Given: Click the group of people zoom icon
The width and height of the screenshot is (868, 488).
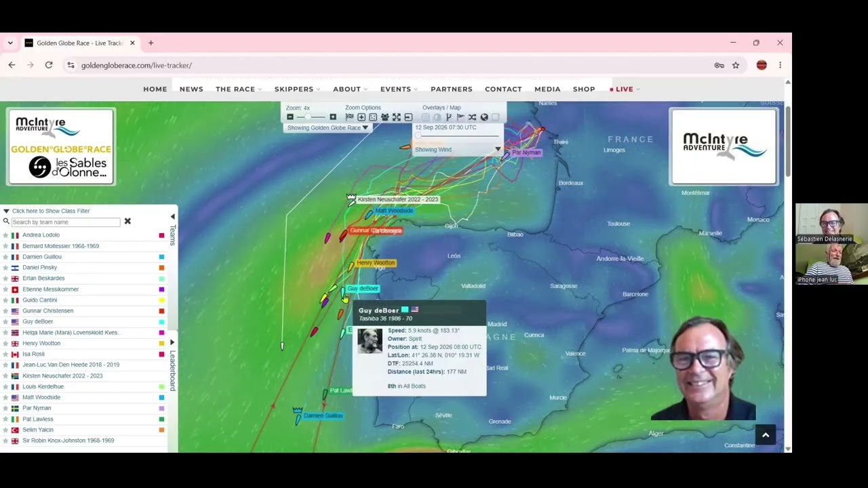Looking at the screenshot, I should (x=384, y=117).
